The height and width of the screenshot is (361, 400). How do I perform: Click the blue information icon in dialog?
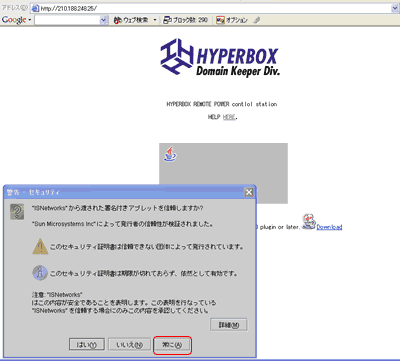point(40,273)
